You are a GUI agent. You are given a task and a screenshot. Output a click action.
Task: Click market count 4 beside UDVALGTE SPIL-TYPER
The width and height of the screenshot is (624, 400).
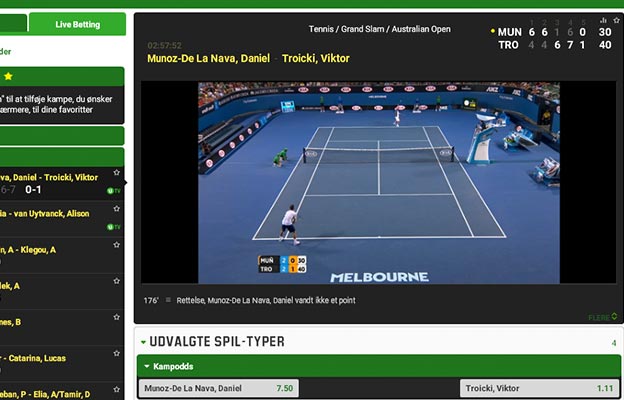[x=614, y=343]
